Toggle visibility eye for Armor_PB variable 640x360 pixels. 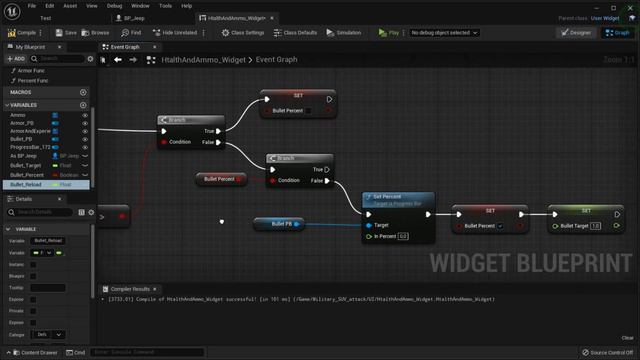(x=85, y=123)
